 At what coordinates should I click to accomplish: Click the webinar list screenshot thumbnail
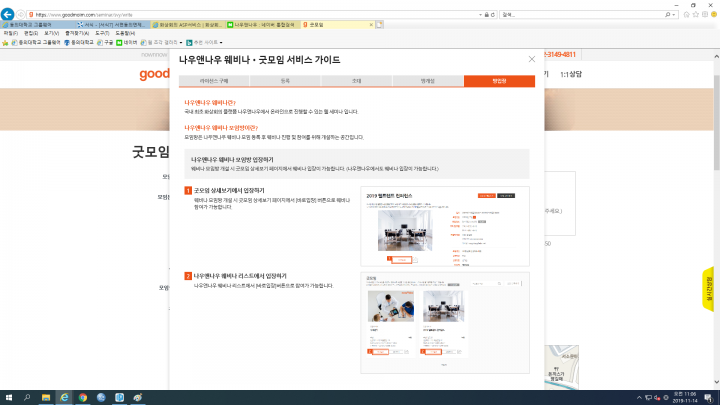[x=445, y=323]
